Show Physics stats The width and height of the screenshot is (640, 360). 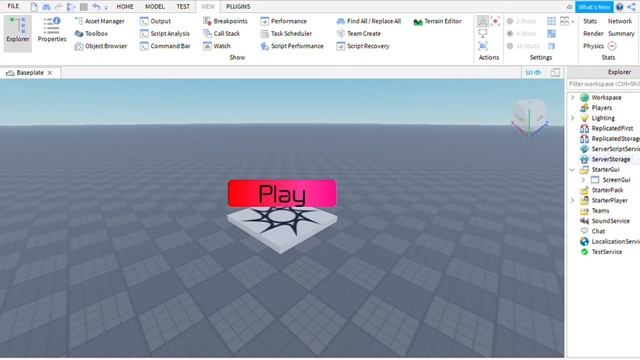click(x=593, y=46)
